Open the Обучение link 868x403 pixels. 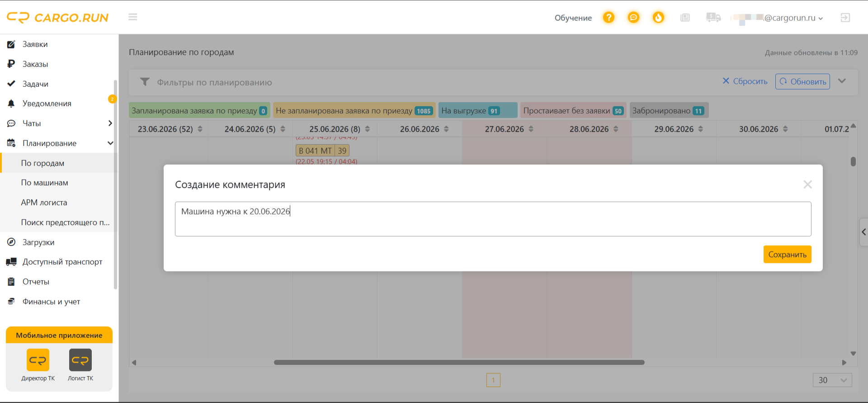click(x=573, y=18)
